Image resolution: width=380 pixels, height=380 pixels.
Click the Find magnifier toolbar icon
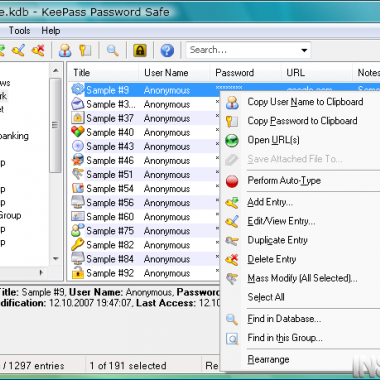113,50
